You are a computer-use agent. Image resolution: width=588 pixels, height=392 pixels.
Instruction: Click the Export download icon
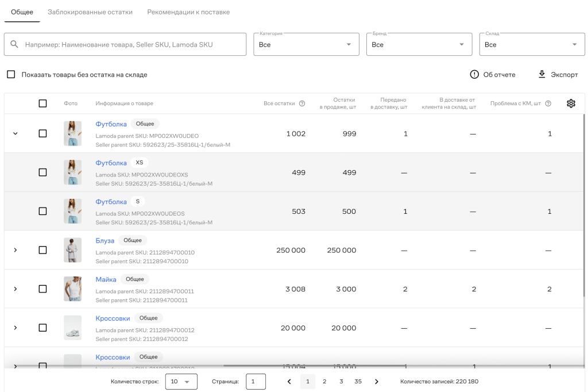click(x=542, y=74)
